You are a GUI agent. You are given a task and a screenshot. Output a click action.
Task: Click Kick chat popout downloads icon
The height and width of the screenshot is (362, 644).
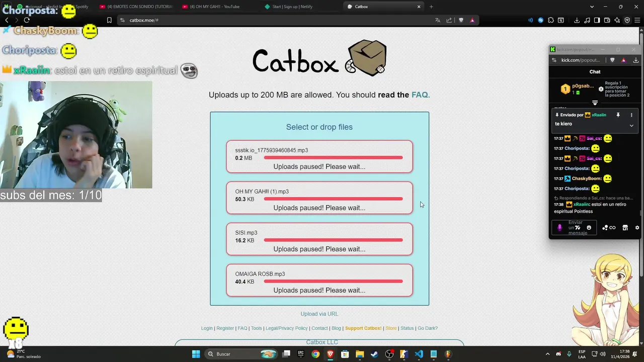pos(636,60)
